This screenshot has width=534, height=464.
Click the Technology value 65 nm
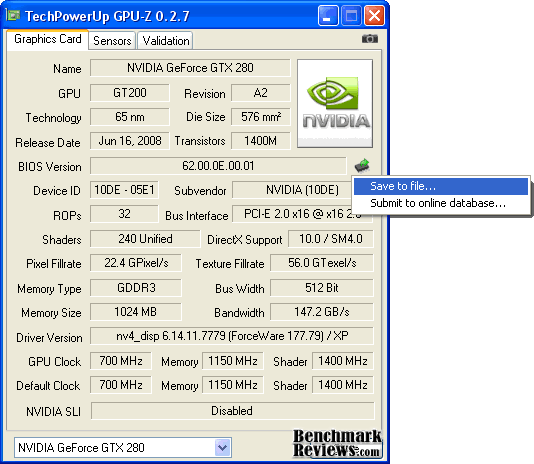(130, 117)
